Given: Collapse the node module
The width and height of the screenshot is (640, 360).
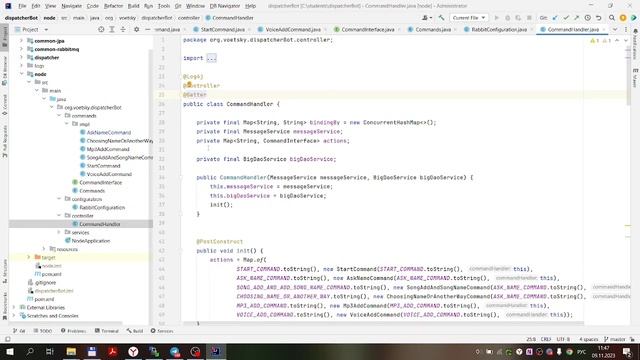Looking at the screenshot, I should pos(21,74).
